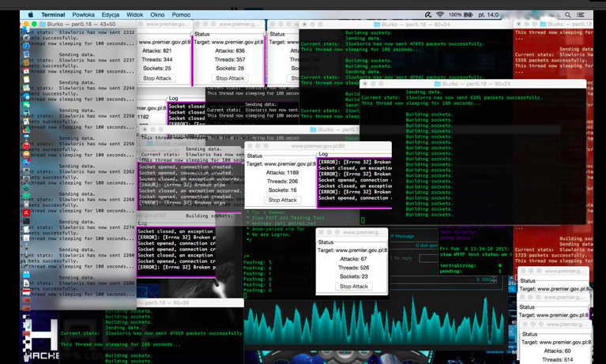This screenshot has height=364, width=606.
Task: Stop Attack in the Attacks: 836 window
Action: pyautogui.click(x=230, y=78)
